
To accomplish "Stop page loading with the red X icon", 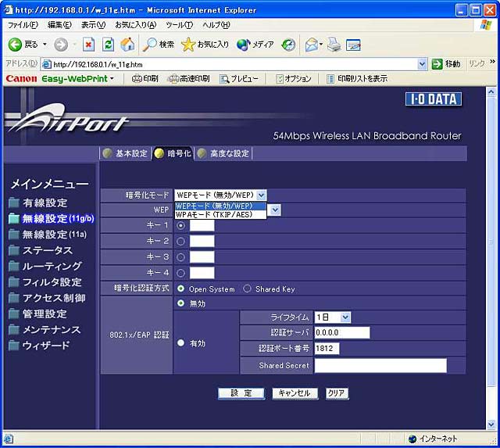I will (x=88, y=45).
